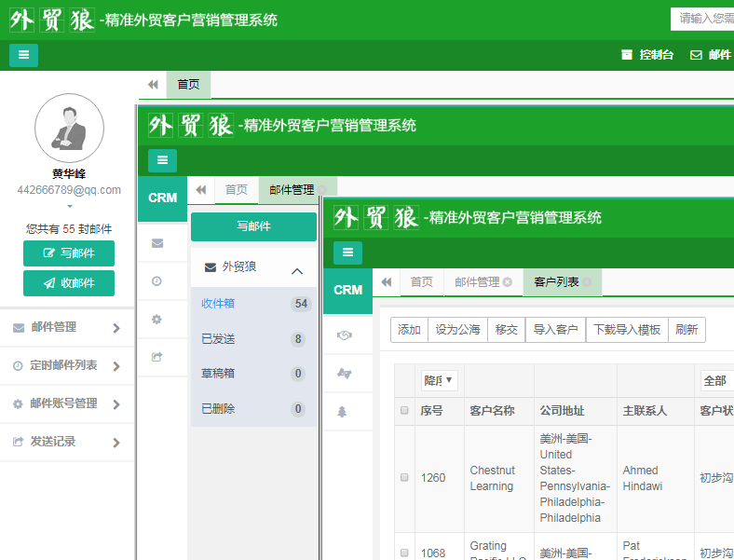Click the outer tab bar back arrows icon
Screen dimensions: 734x560
pyautogui.click(x=153, y=85)
